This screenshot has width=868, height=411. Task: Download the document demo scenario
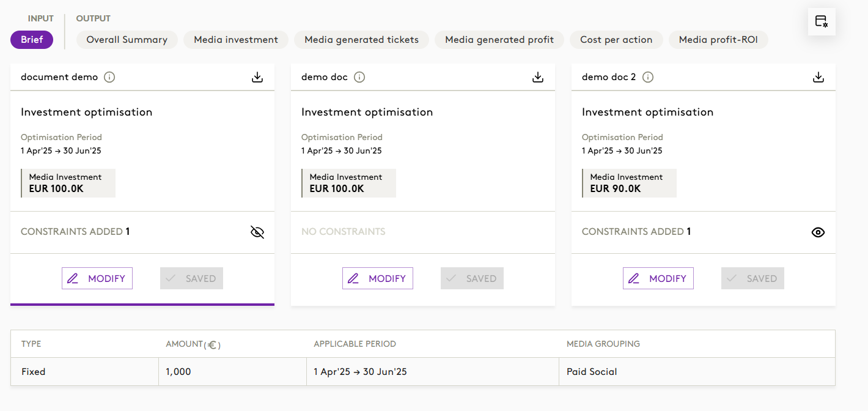(257, 78)
